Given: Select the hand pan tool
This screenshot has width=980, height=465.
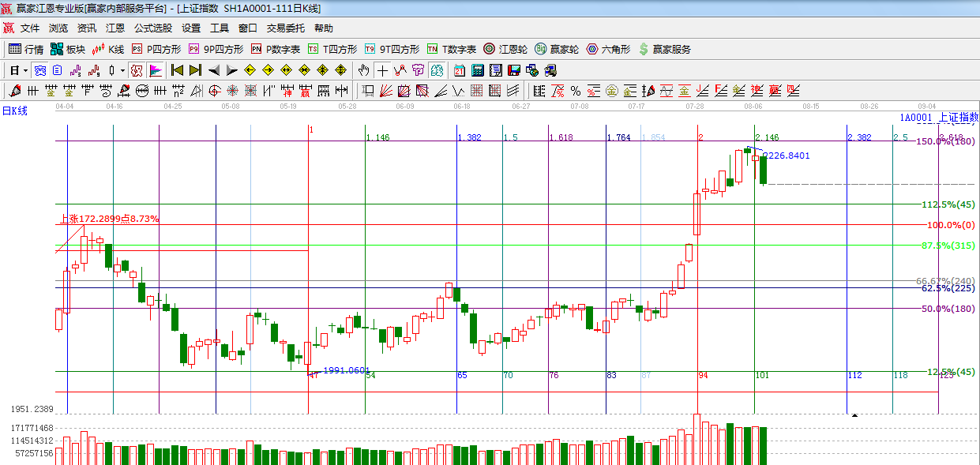Looking at the screenshot, I should [x=363, y=70].
